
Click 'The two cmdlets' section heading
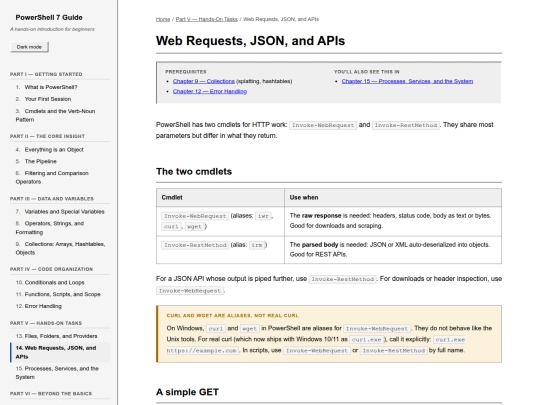click(194, 172)
